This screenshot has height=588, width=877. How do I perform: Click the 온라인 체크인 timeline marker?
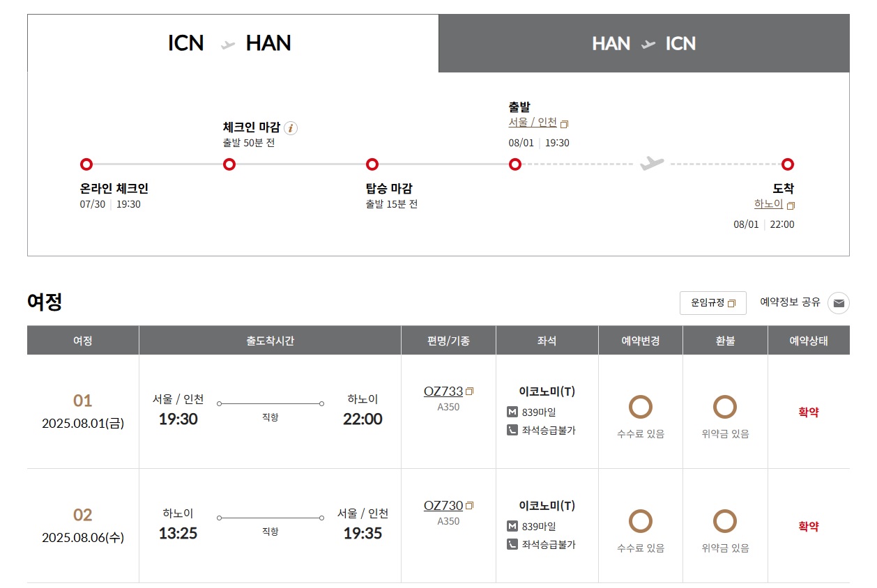coord(86,164)
